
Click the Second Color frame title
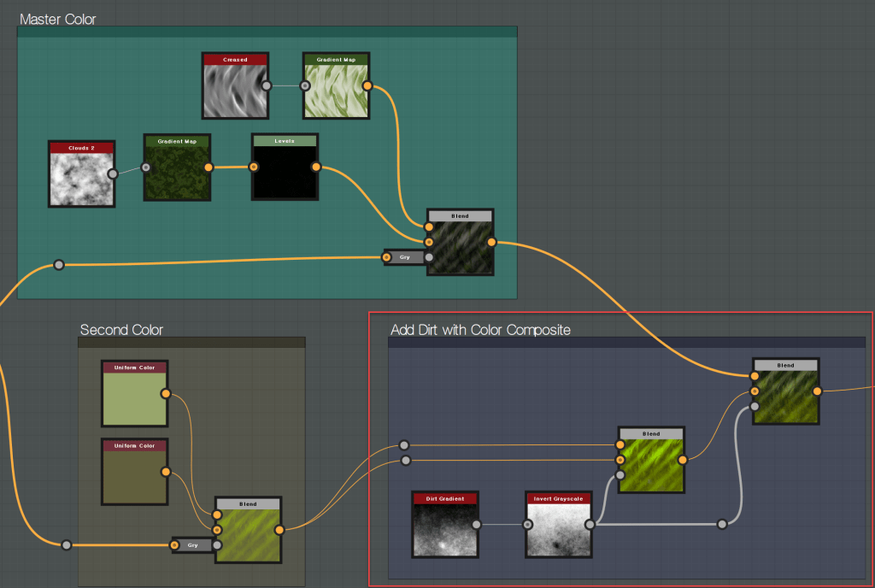(x=121, y=330)
